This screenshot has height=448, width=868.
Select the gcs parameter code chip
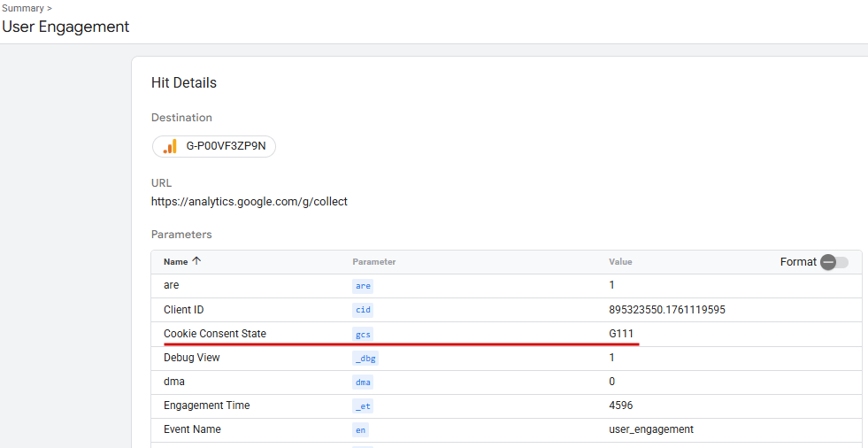363,334
